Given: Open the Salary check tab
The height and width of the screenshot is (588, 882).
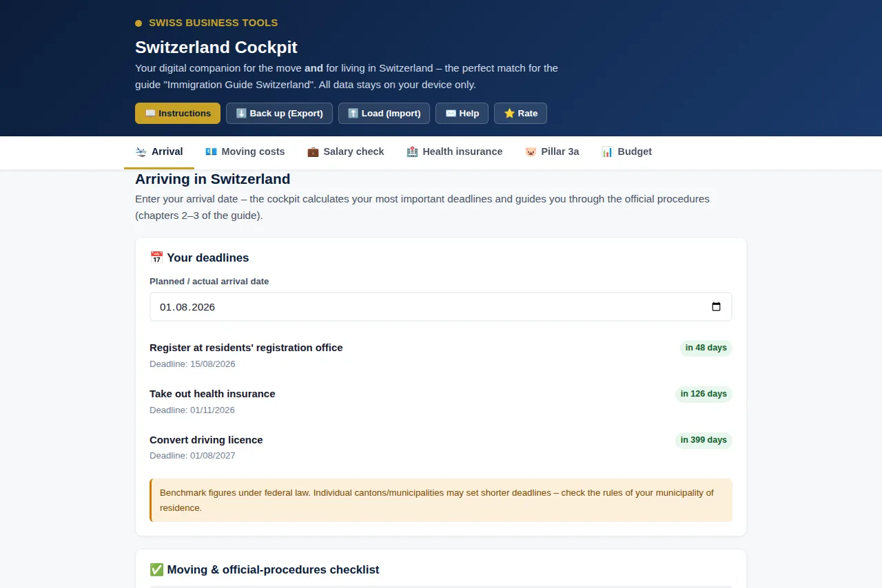Looking at the screenshot, I should coord(346,152).
